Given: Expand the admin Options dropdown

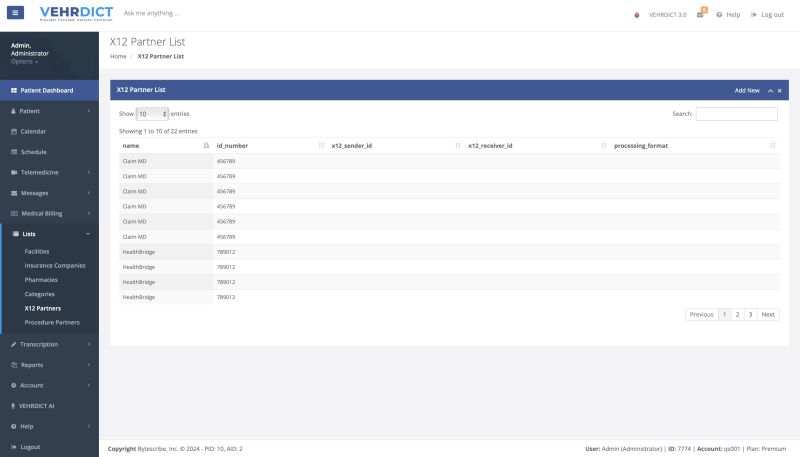Looking at the screenshot, I should (25, 62).
